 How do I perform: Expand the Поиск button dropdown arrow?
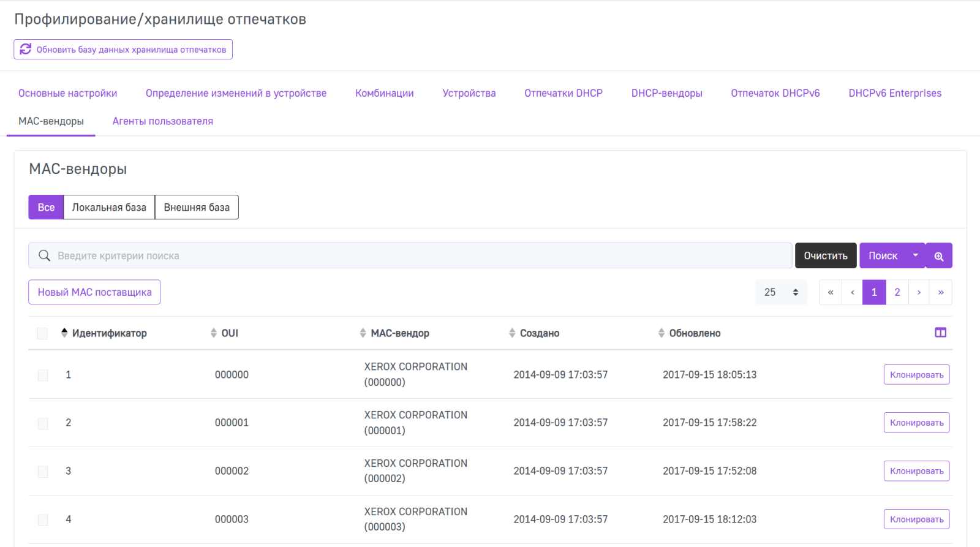pyautogui.click(x=915, y=255)
